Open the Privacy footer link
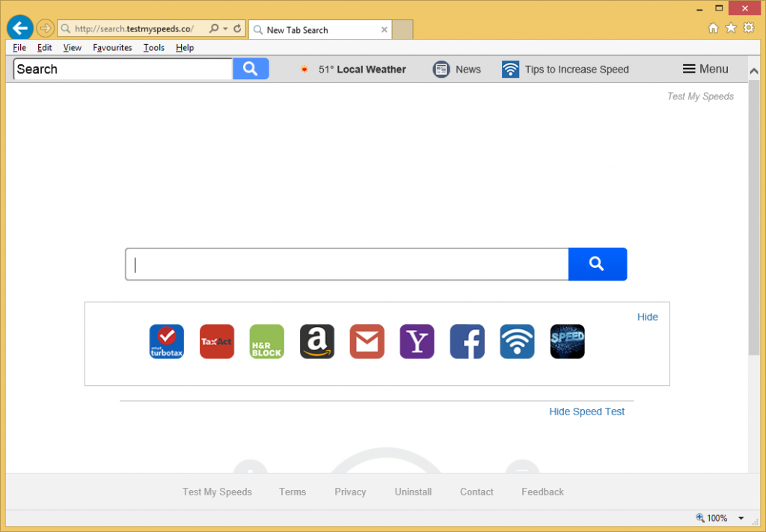 350,492
